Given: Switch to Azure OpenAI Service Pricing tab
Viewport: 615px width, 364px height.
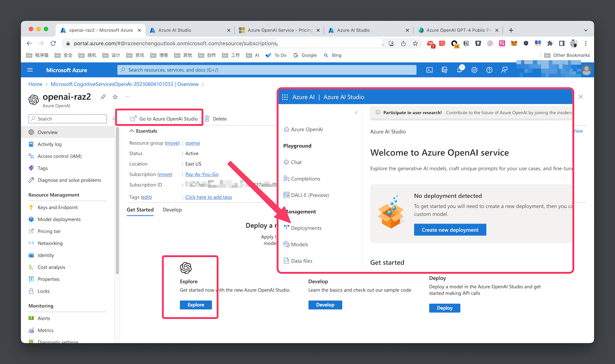Looking at the screenshot, I should pyautogui.click(x=279, y=30).
